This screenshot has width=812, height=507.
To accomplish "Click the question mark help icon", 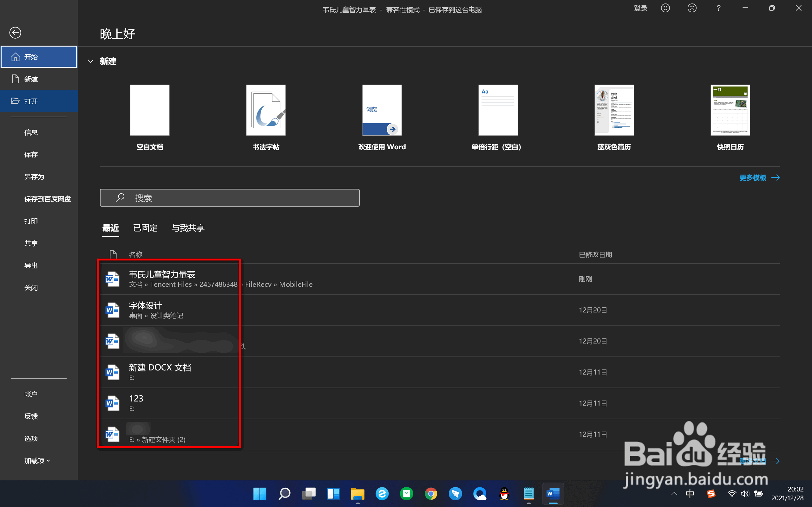I will [718, 8].
